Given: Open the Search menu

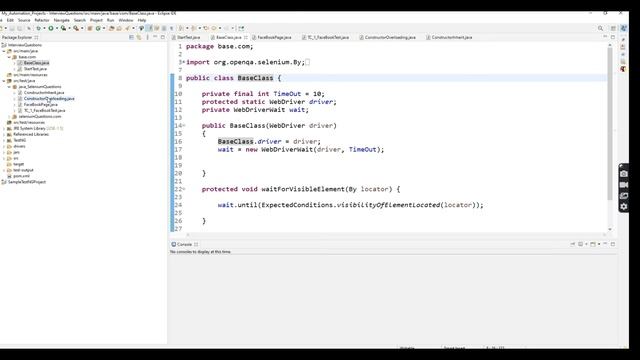Looking at the screenshot, I should 80,20.
